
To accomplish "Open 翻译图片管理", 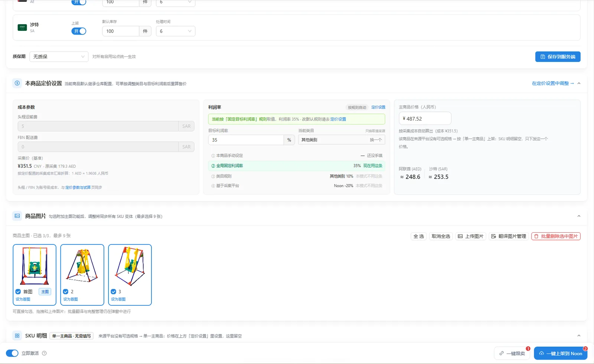I will (509, 236).
